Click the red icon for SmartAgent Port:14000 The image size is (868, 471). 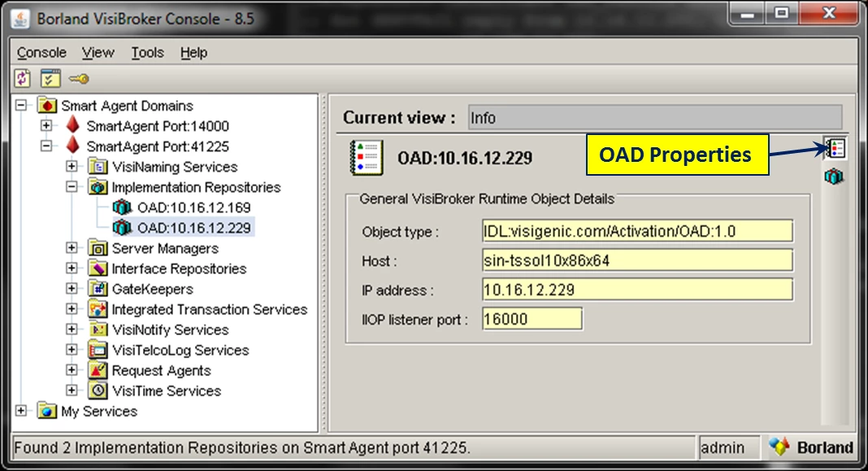(x=72, y=125)
